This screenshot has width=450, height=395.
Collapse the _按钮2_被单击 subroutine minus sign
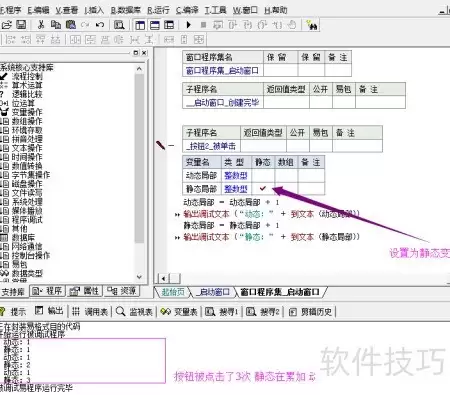pyautogui.click(x=171, y=146)
